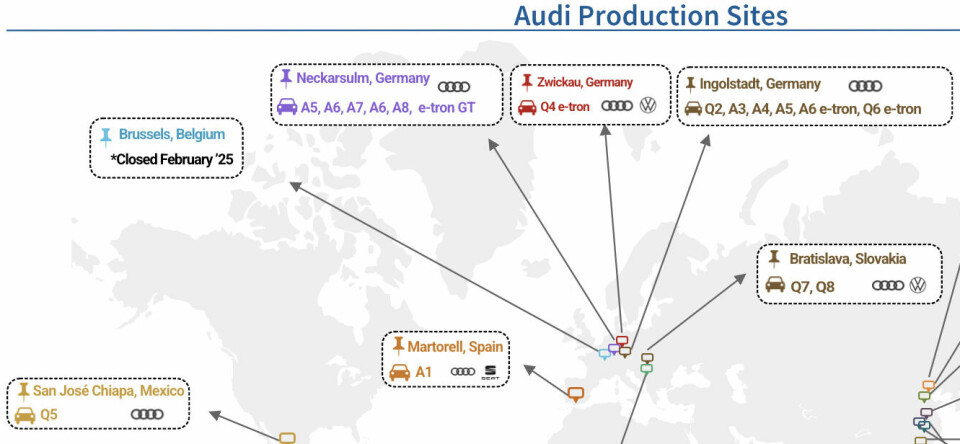Click the orange map marker over Spain
The width and height of the screenshot is (960, 444).
tap(575, 393)
